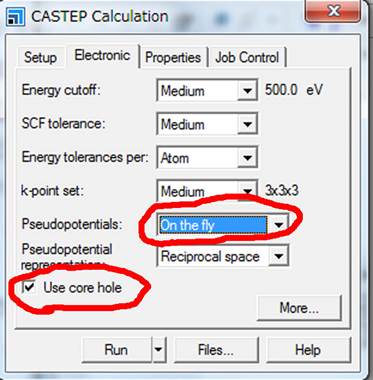
Task: Open the Energy tolerances per dropdown arrow
Action: tap(247, 157)
